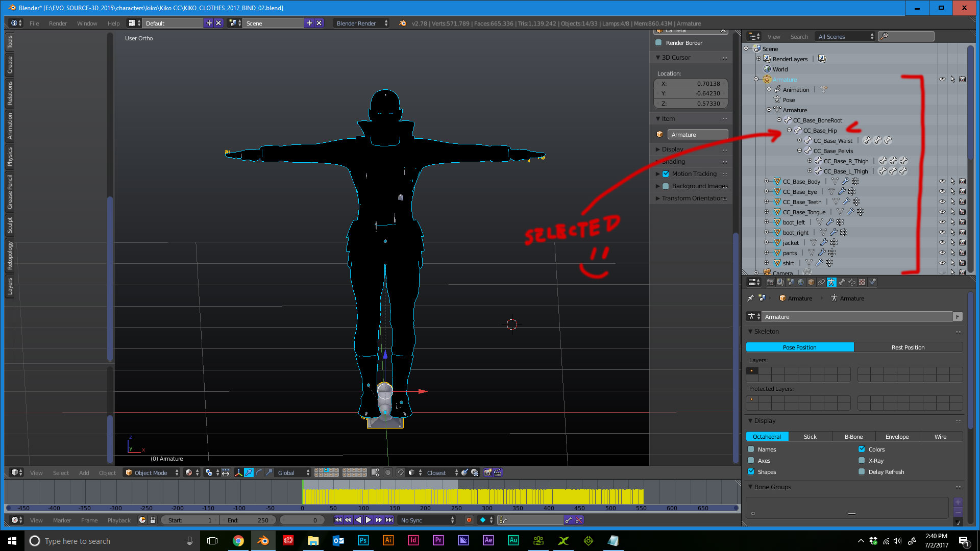Image resolution: width=980 pixels, height=551 pixels.
Task: Open the Global transform orientation dropdown
Action: click(x=293, y=472)
